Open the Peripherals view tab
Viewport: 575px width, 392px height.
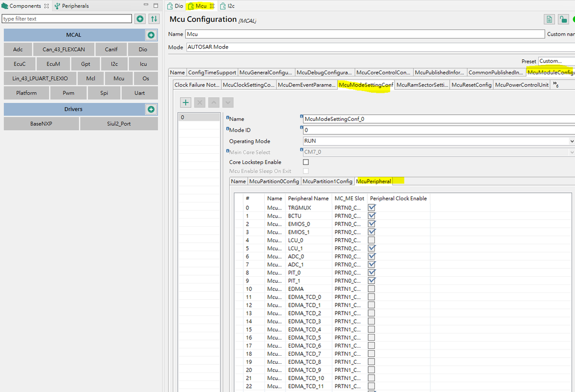click(72, 6)
